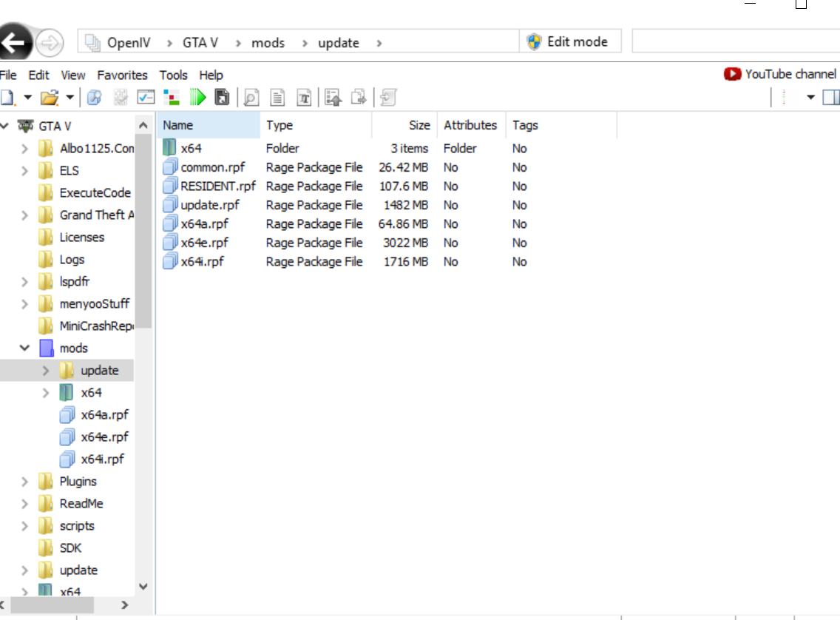Select x64e.rpf in file list

204,243
